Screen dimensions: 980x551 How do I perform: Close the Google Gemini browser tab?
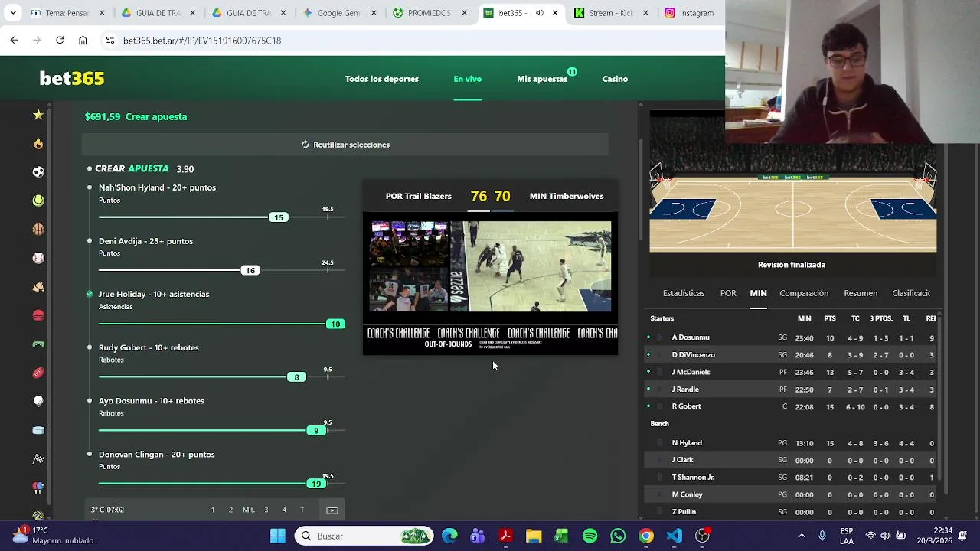tap(374, 13)
